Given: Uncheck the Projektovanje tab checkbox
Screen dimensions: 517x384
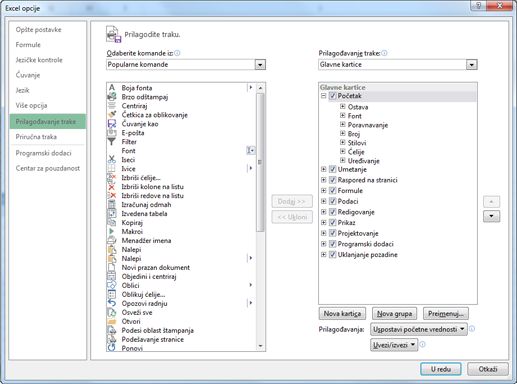Looking at the screenshot, I should tap(332, 233).
